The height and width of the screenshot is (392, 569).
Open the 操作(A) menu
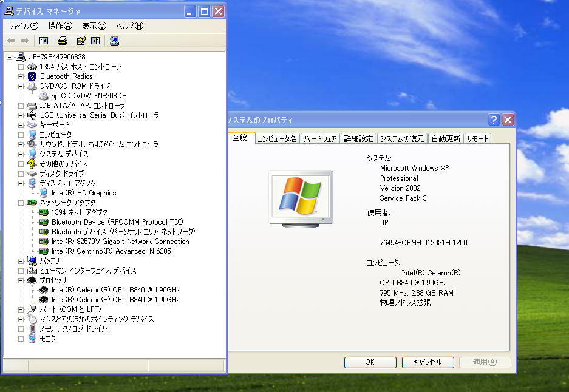(60, 25)
